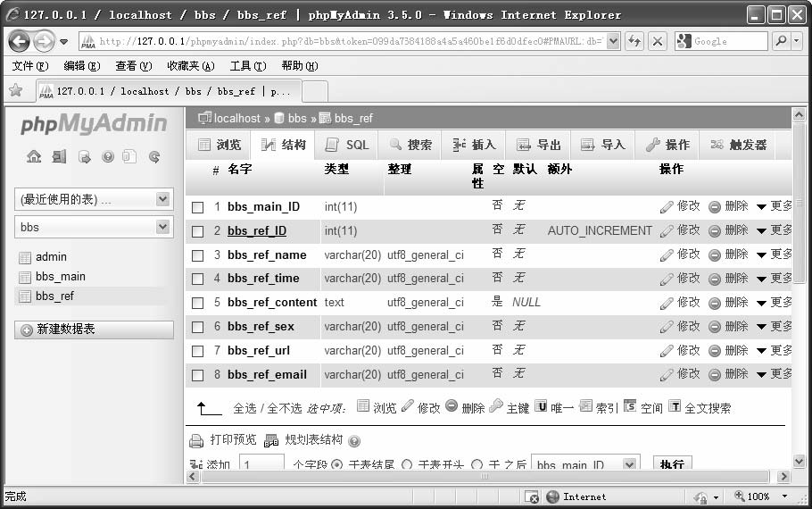The height and width of the screenshot is (509, 812).
Task: Check the box for bbs_ref_time row
Action: coord(198,279)
